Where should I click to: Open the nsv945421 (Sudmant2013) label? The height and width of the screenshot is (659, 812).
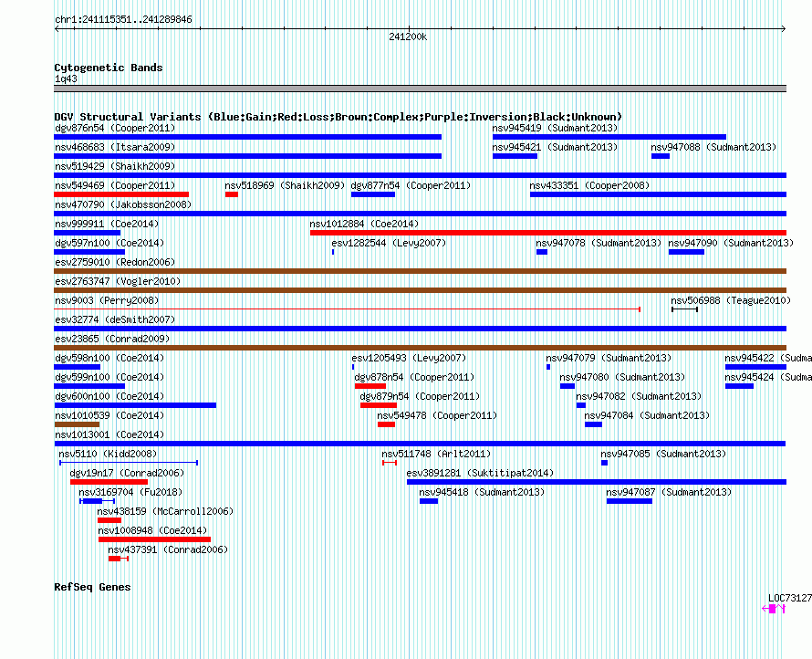[555, 147]
